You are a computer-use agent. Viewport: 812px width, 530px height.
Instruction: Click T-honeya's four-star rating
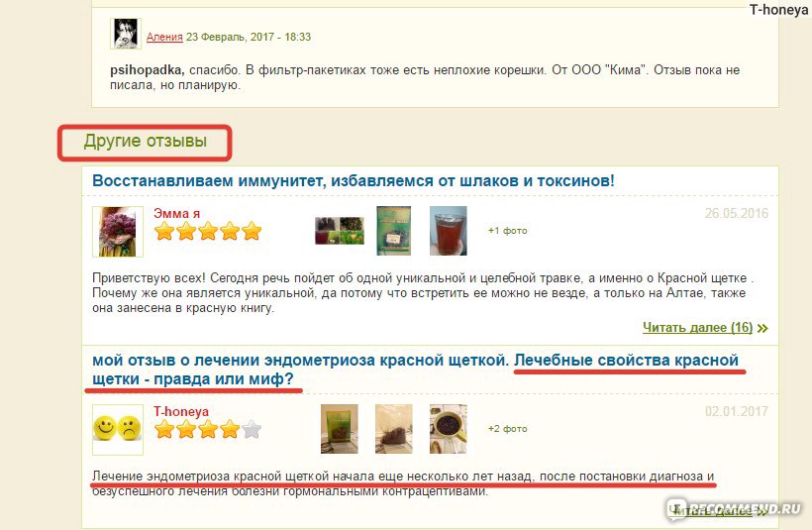pos(208,429)
